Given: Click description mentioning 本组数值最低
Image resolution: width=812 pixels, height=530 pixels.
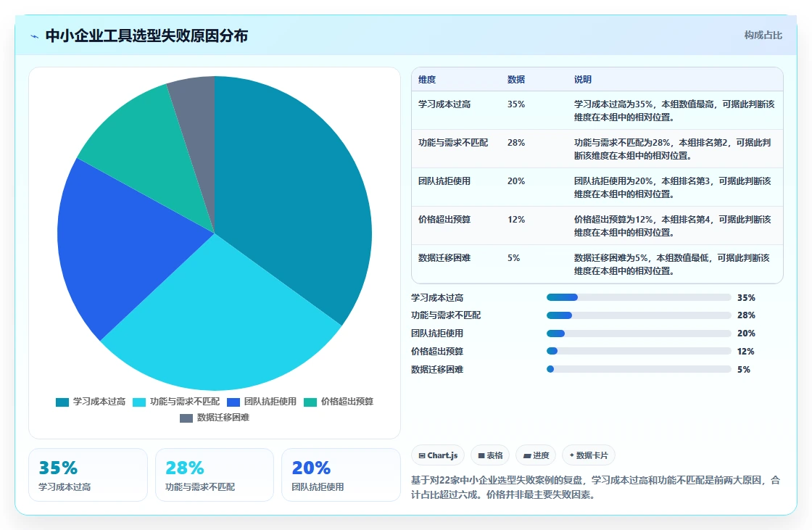Looking at the screenshot, I should (x=672, y=264).
